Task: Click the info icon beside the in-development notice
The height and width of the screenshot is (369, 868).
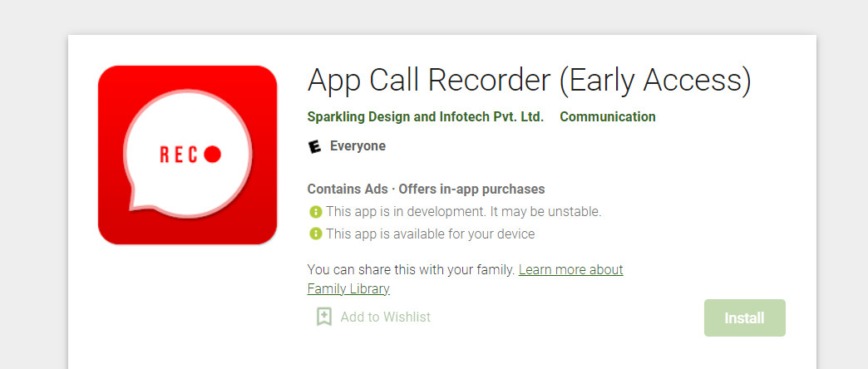Action: click(x=315, y=212)
